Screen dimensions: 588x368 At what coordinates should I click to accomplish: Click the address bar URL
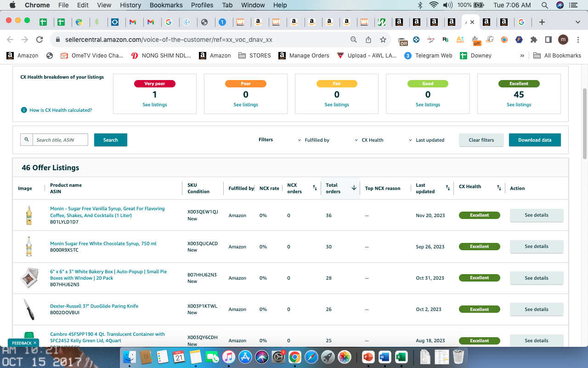coord(169,40)
